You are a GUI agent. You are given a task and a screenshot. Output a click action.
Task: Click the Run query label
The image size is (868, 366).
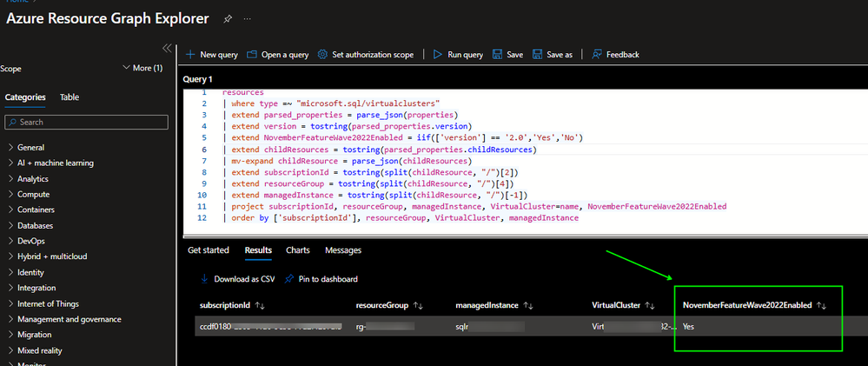(x=465, y=55)
